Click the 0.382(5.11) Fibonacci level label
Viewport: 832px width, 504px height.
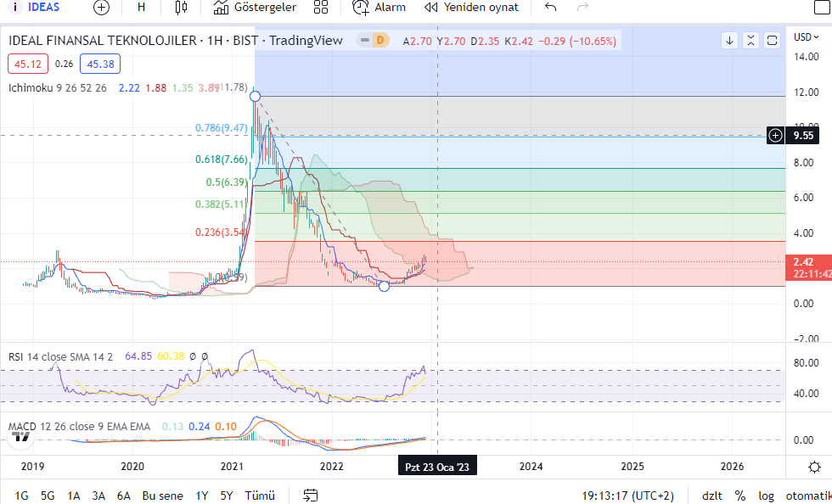pos(220,204)
